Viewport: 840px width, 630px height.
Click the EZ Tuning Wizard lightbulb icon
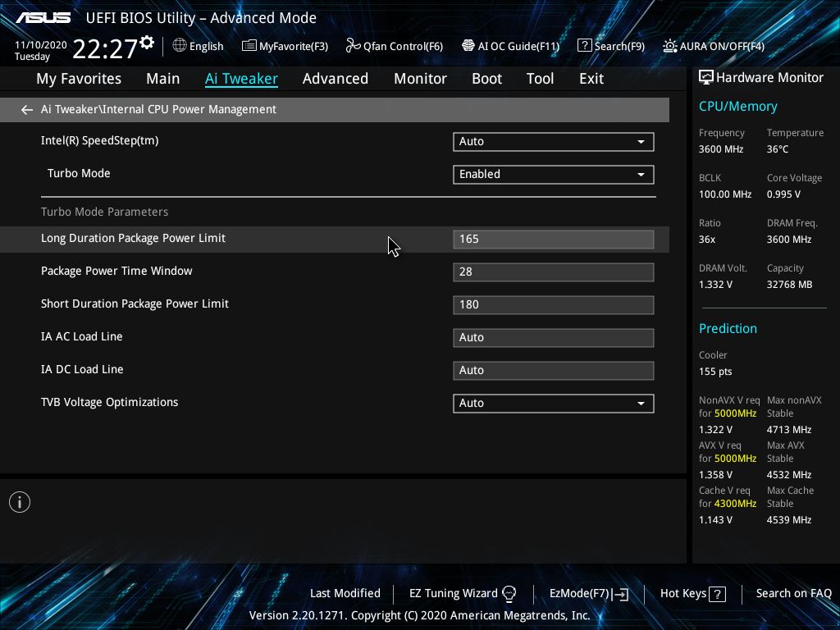tap(509, 594)
